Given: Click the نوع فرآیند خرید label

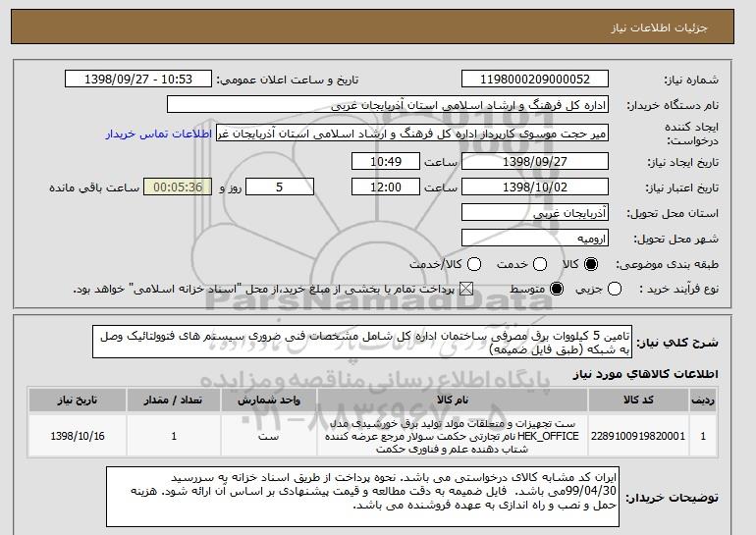Looking at the screenshot, I should pos(678,289).
